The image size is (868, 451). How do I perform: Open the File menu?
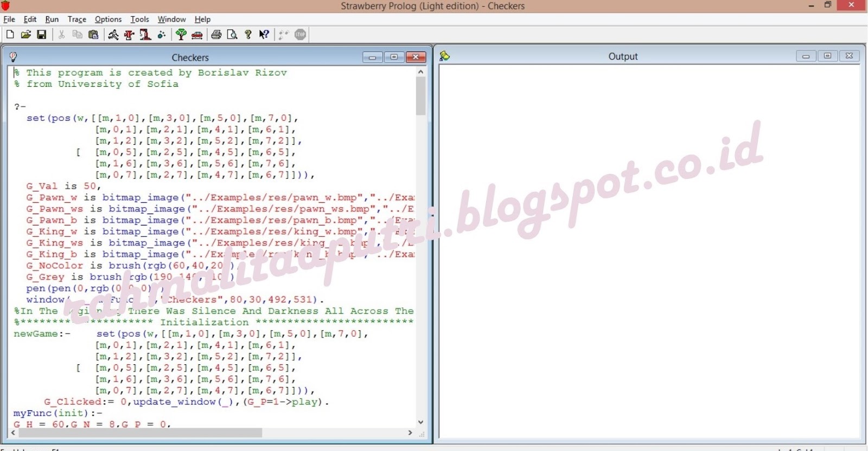[9, 20]
